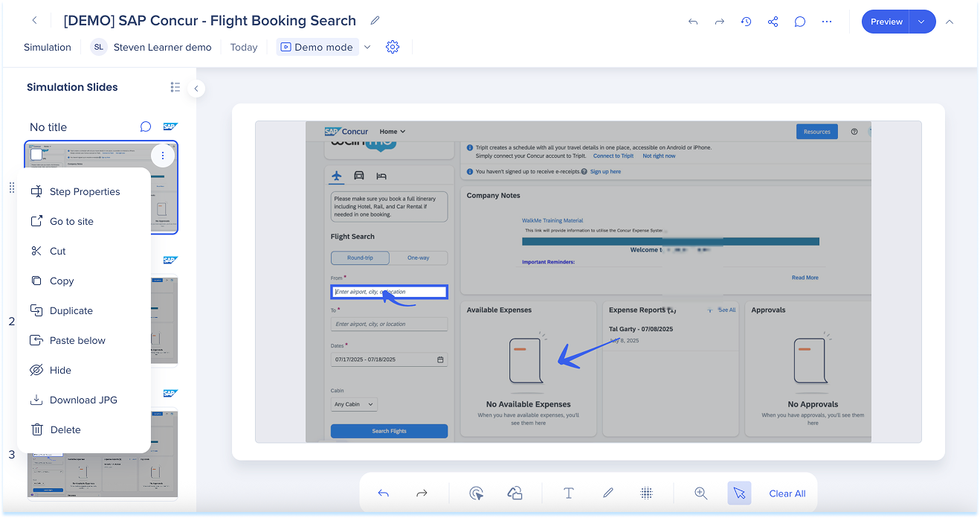Image resolution: width=980 pixels, height=518 pixels.
Task: Tick the checkbox on first slide thumbnail
Action: coord(36,155)
